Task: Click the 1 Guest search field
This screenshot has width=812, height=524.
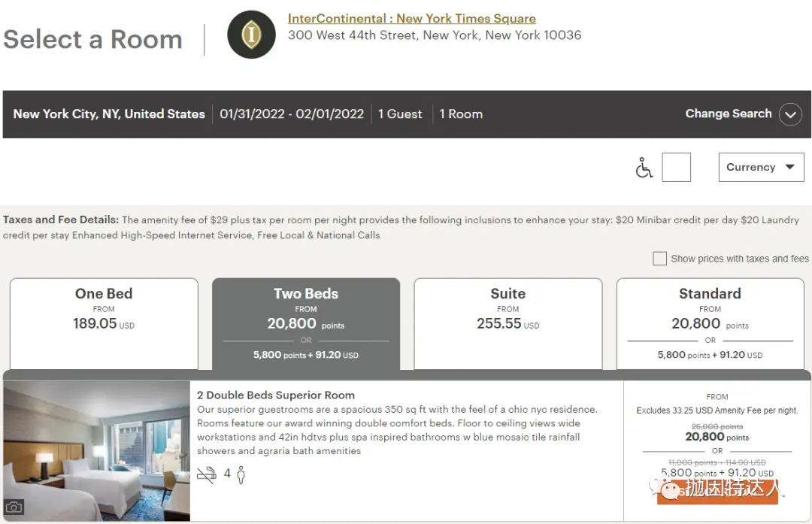Action: point(400,114)
